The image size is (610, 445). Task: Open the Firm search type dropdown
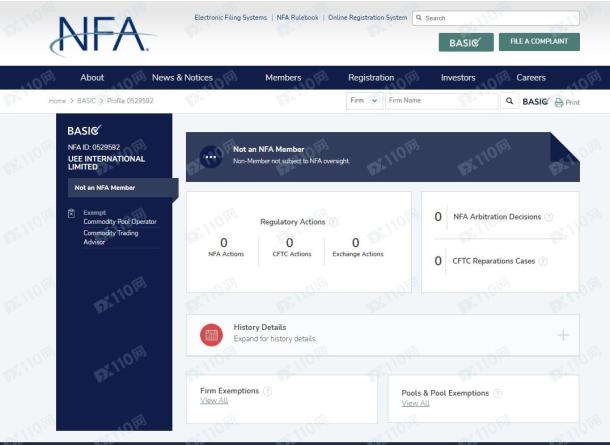(x=364, y=101)
